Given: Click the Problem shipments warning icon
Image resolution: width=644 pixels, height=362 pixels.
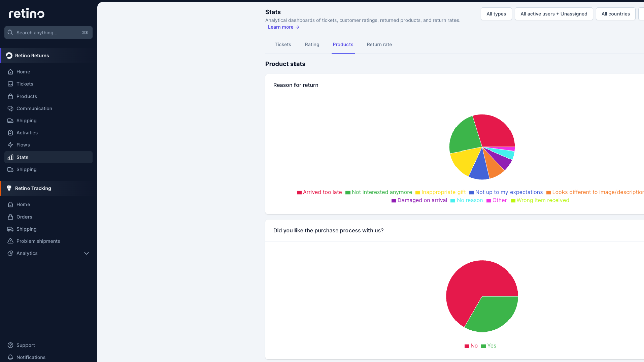Looking at the screenshot, I should [x=10, y=241].
